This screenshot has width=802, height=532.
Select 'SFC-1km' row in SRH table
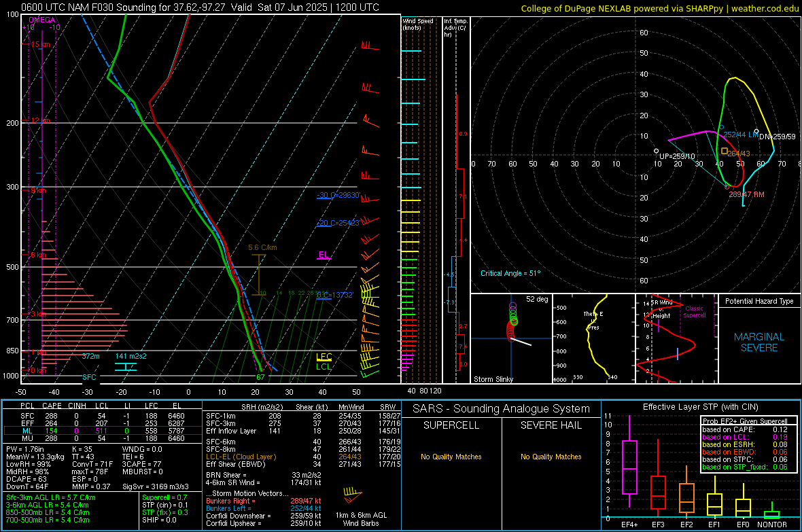(303, 416)
